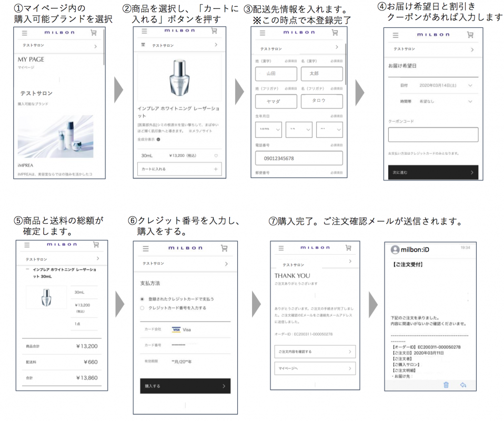Screen dimensions: 504x421
Task: Click the クーポンコード input field
Action: 433,135
